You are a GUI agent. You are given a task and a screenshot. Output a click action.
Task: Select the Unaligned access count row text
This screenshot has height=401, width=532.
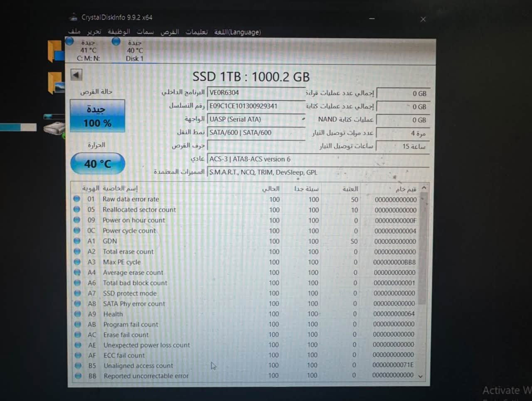tap(138, 366)
